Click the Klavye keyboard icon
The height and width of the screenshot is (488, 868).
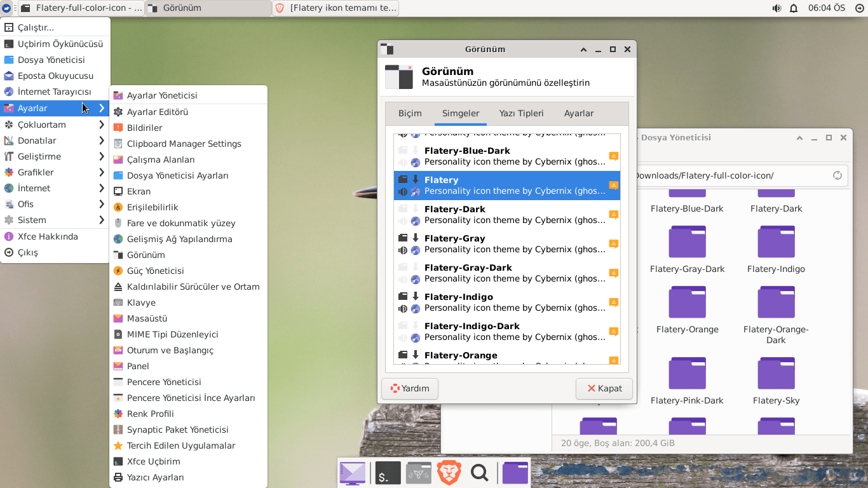118,302
